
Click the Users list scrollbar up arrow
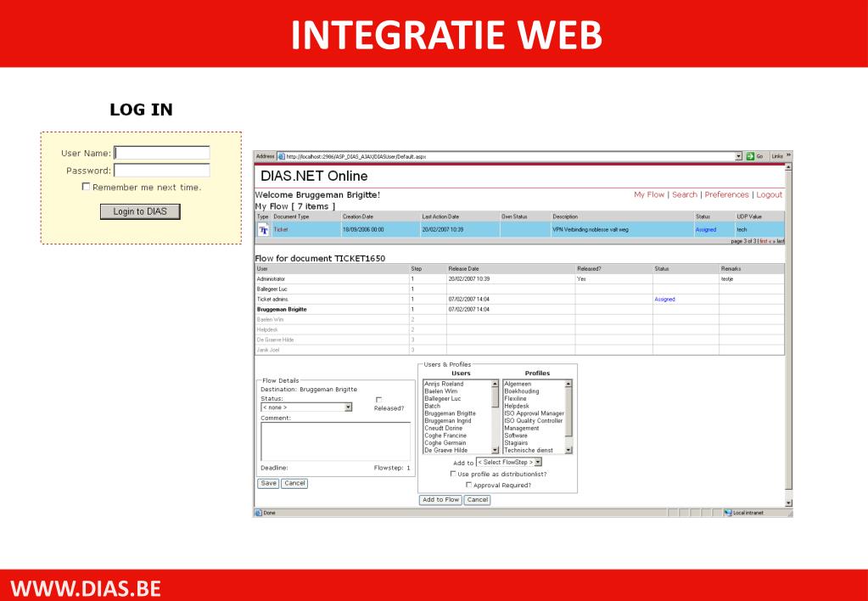[495, 384]
